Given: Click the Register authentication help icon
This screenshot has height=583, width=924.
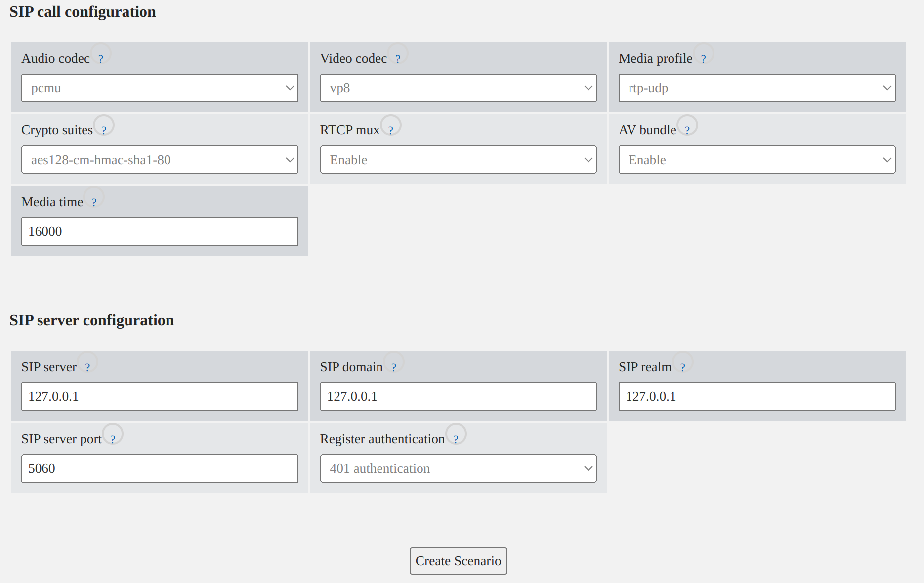Looking at the screenshot, I should point(456,439).
